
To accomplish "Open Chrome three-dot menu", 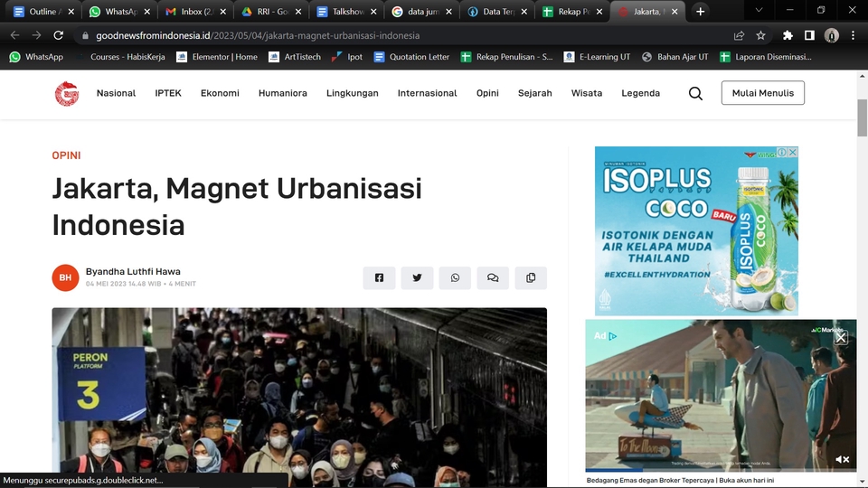I will point(853,35).
